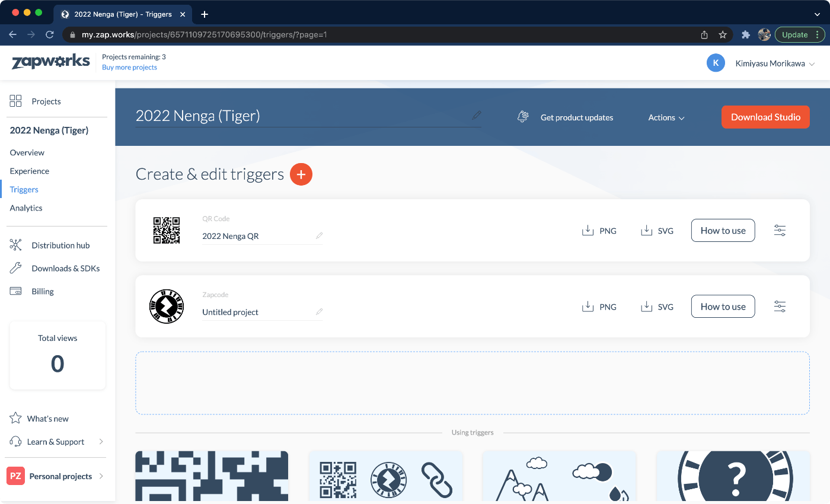
Task: Bookmark this page with star icon
Action: coord(723,34)
